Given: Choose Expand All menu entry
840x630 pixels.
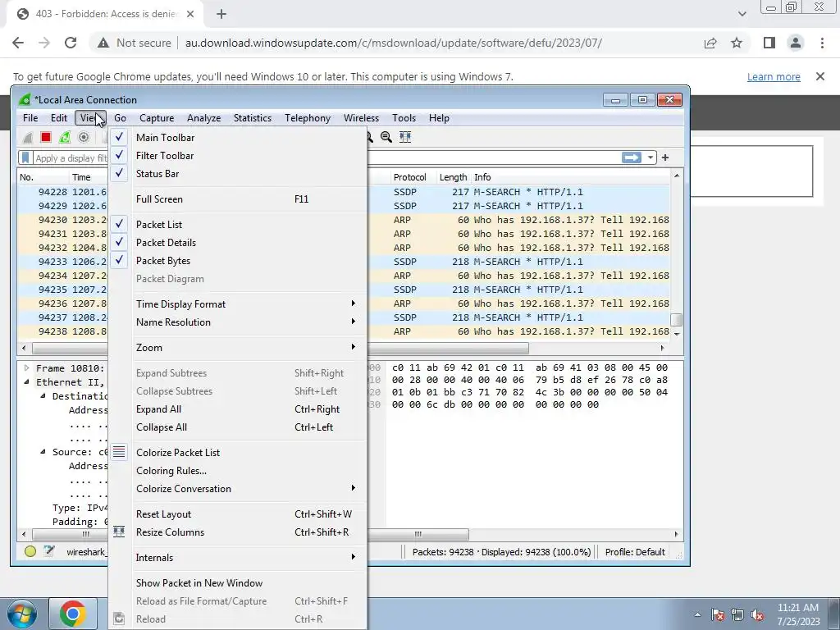Looking at the screenshot, I should click(x=238, y=409).
